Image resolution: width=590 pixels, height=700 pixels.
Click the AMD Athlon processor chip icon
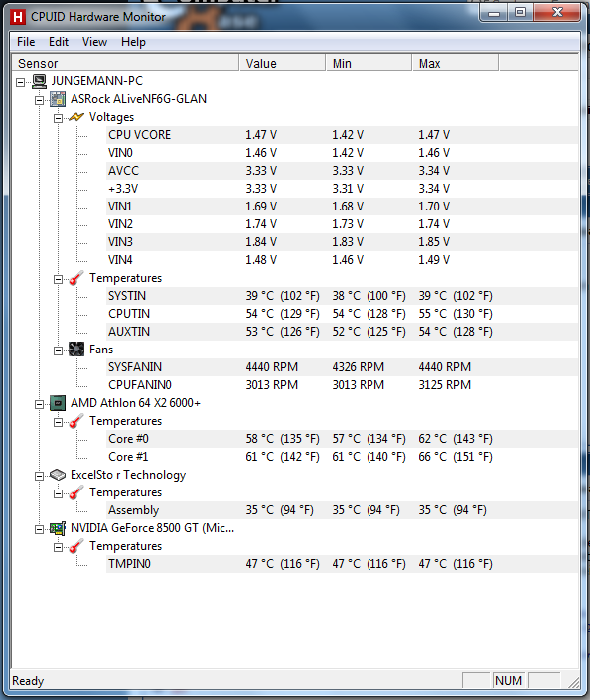tap(58, 403)
